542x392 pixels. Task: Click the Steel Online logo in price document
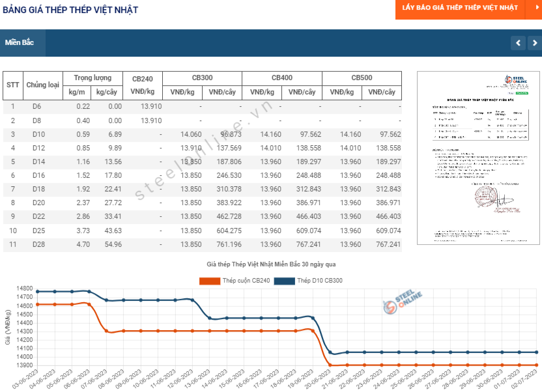tap(515, 81)
